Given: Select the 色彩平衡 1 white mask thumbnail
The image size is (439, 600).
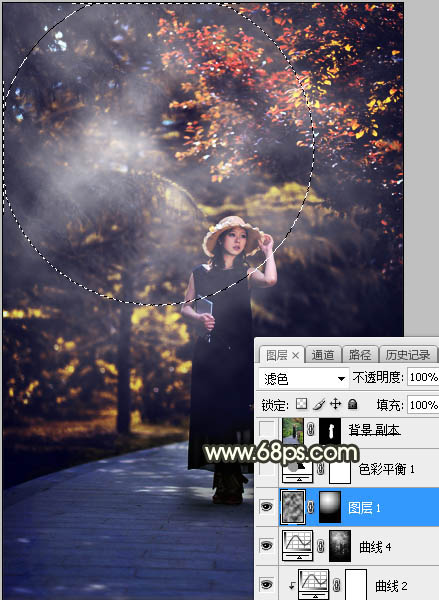Looking at the screenshot, I should [340, 470].
